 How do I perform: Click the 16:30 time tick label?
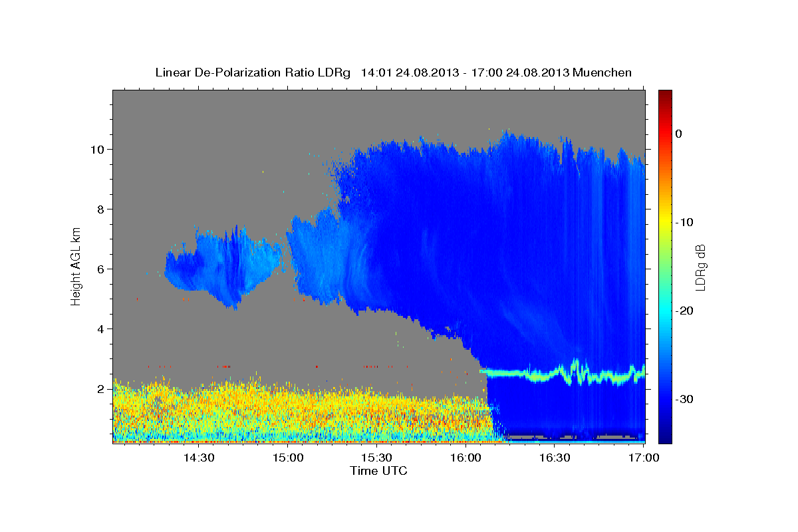point(555,458)
